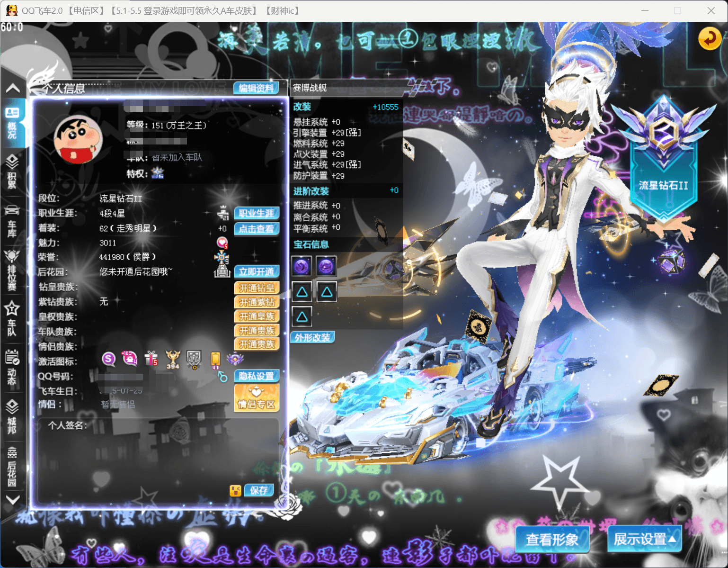Click the purple S chat bubble icon

click(x=109, y=359)
